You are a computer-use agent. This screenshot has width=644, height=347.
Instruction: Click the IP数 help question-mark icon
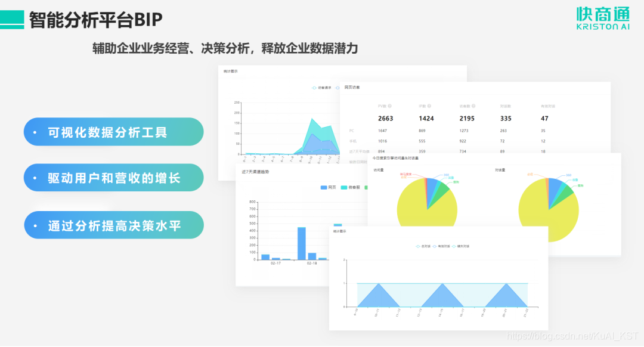pos(429,106)
